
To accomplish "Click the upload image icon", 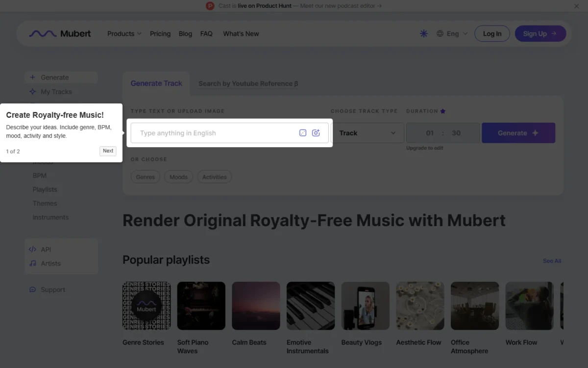I will pos(316,133).
